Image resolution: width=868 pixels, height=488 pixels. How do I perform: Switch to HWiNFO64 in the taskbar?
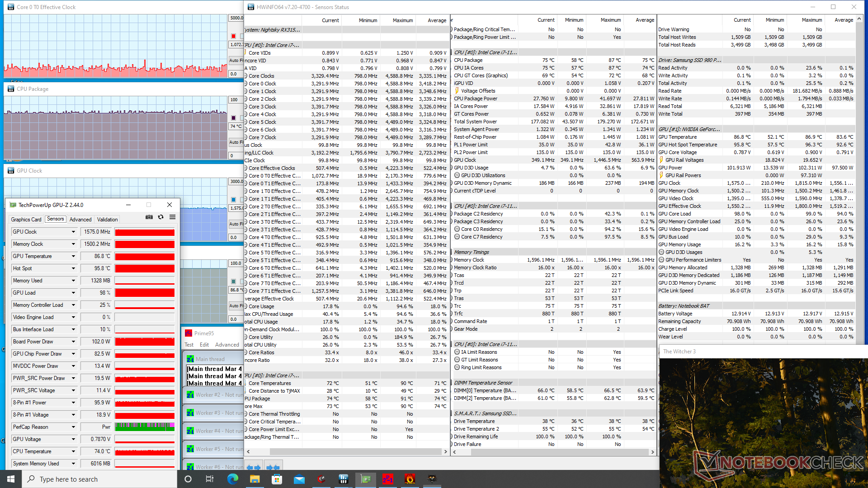(343, 479)
